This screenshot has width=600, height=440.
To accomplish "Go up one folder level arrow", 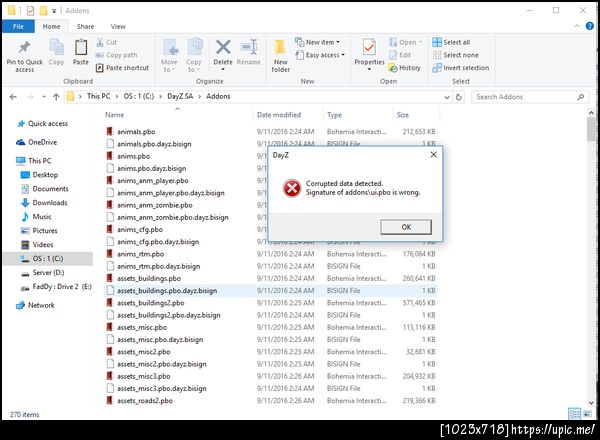I will tap(56, 97).
